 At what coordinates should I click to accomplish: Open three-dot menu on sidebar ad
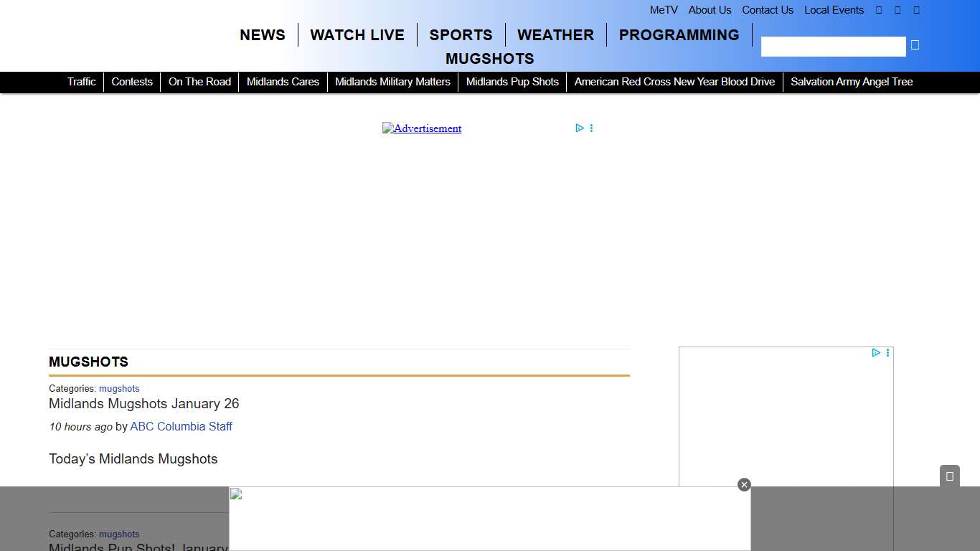click(x=887, y=353)
